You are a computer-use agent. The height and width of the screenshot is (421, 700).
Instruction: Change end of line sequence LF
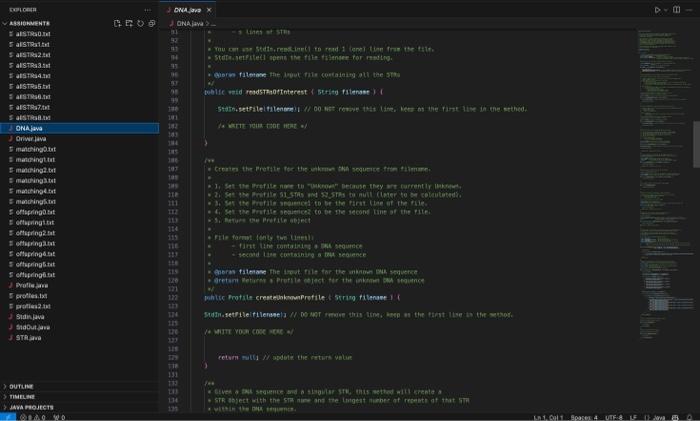633,417
